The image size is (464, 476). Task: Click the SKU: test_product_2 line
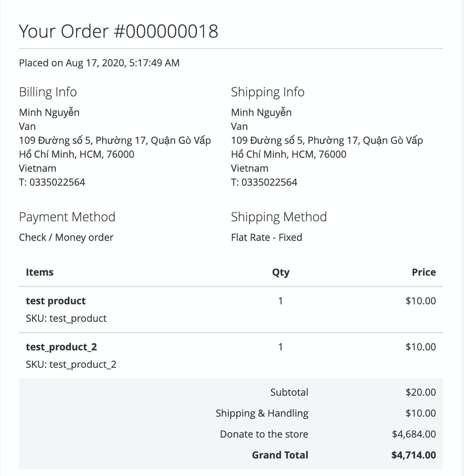(x=71, y=364)
